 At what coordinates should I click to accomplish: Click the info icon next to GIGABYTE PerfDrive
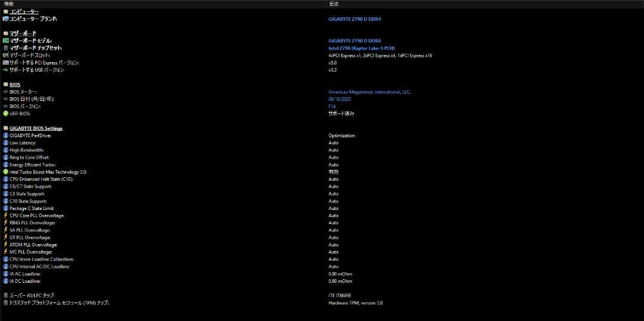[5, 135]
